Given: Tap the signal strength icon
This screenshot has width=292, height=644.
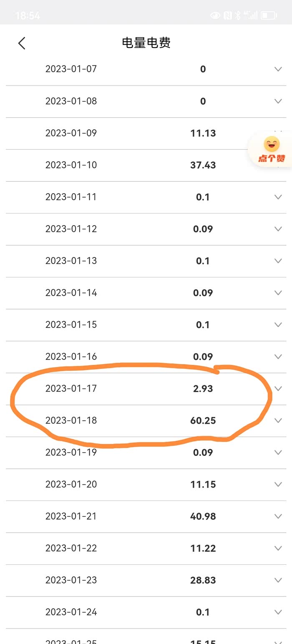Looking at the screenshot, I should pyautogui.click(x=251, y=16).
